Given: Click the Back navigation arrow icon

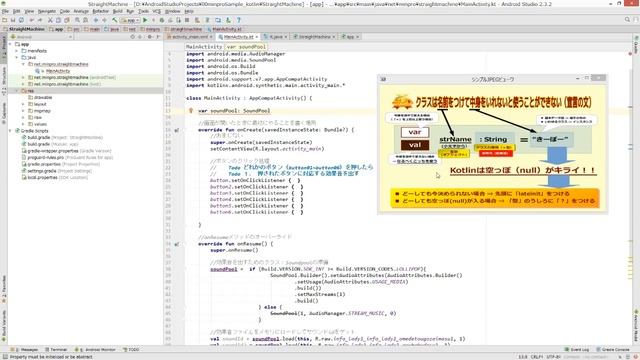Looking at the screenshot, I should pyautogui.click(x=96, y=20).
